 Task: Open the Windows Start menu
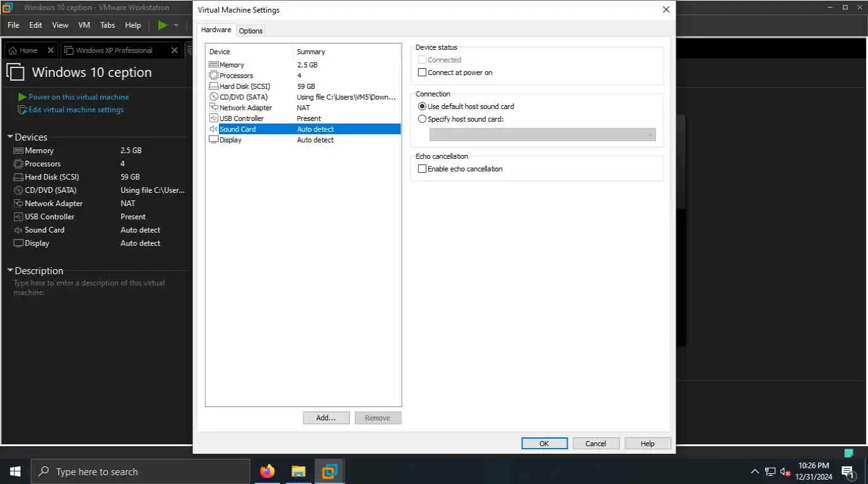point(15,471)
